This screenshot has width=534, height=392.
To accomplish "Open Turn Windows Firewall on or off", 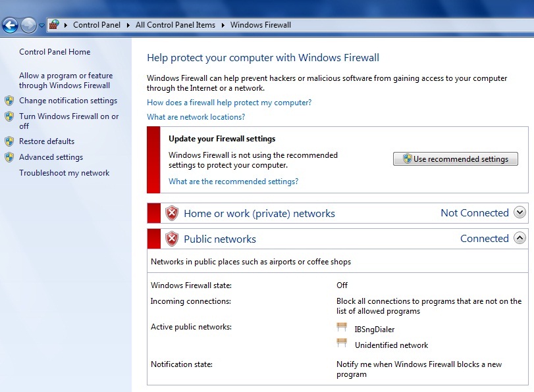I will pyautogui.click(x=68, y=121).
